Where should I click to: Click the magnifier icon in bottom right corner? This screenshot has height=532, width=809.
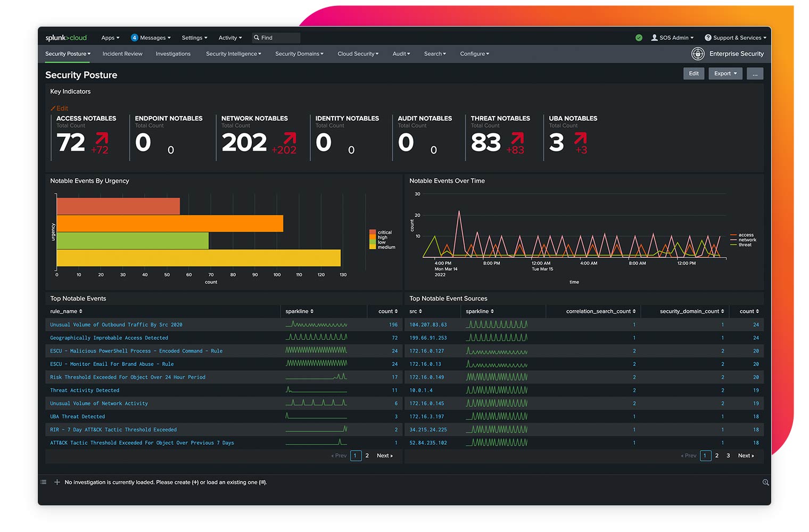765,483
